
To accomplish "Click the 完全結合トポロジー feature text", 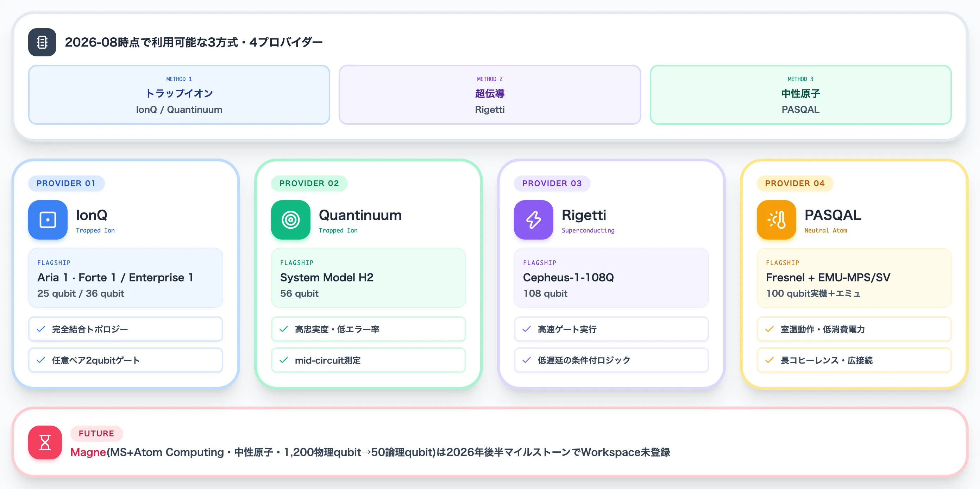I will tap(90, 329).
